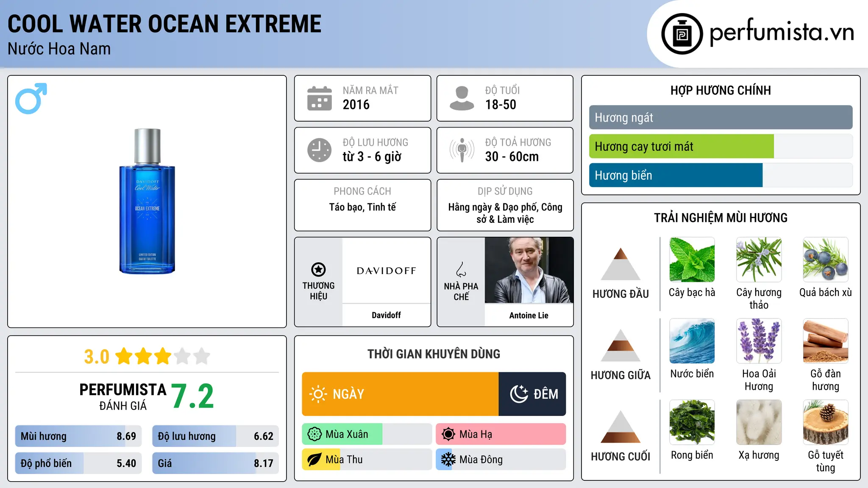The width and height of the screenshot is (868, 488).
Task: Click the blue Hương biển accord bar
Action: pyautogui.click(x=676, y=175)
